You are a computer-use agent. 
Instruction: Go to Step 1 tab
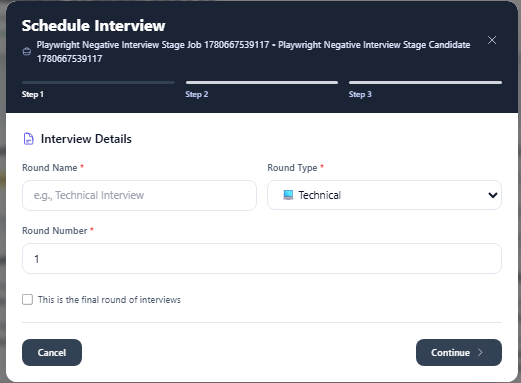pos(33,94)
